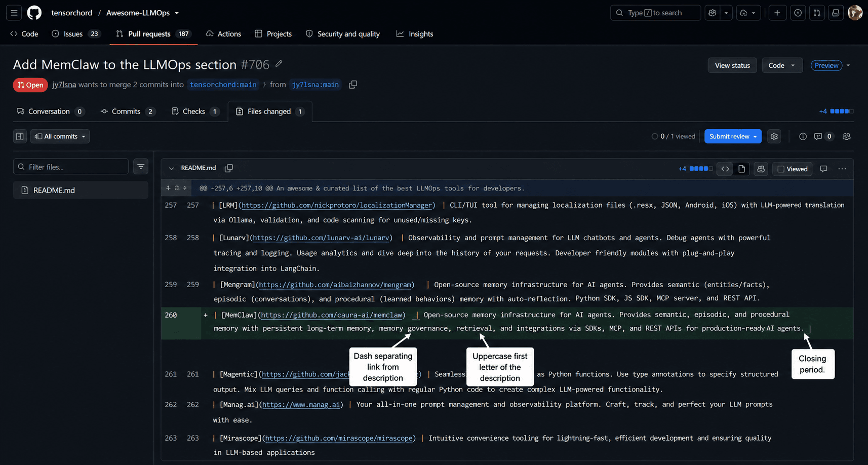This screenshot has height=465, width=868.
Task: Open the Preview feature dropdown arrow
Action: pos(848,65)
